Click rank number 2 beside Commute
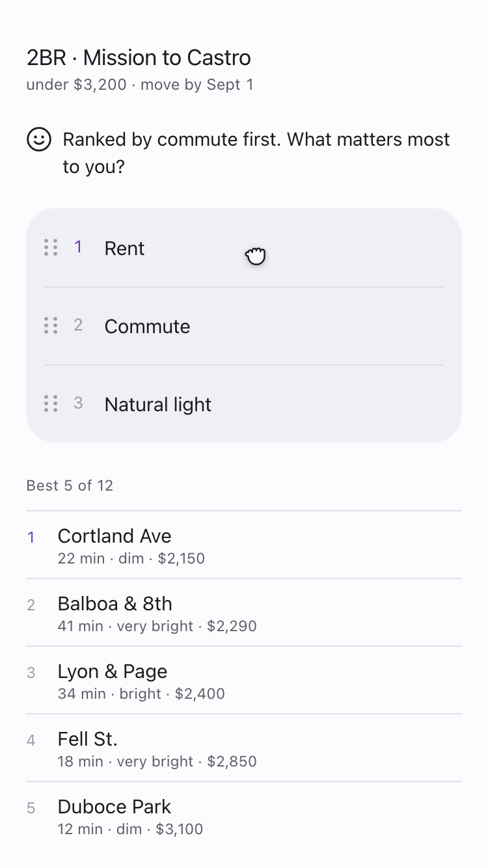This screenshot has width=488, height=868. tap(78, 325)
